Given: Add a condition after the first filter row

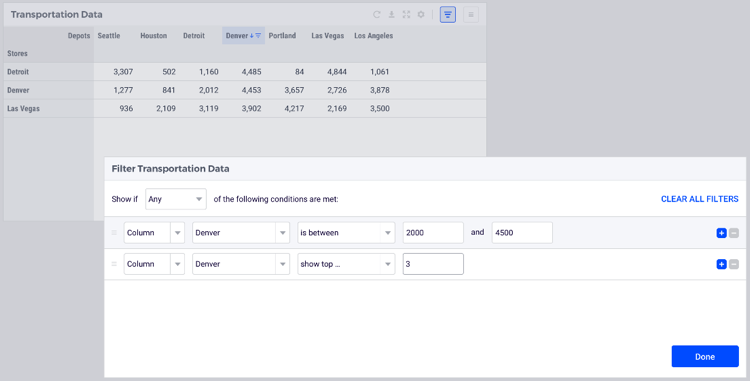Looking at the screenshot, I should [721, 233].
